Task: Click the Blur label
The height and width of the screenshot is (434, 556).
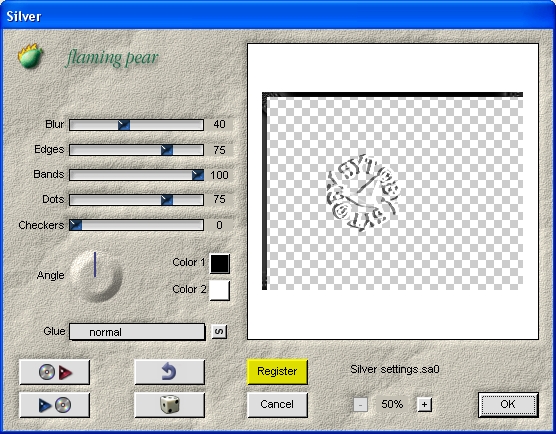Action: [x=55, y=124]
